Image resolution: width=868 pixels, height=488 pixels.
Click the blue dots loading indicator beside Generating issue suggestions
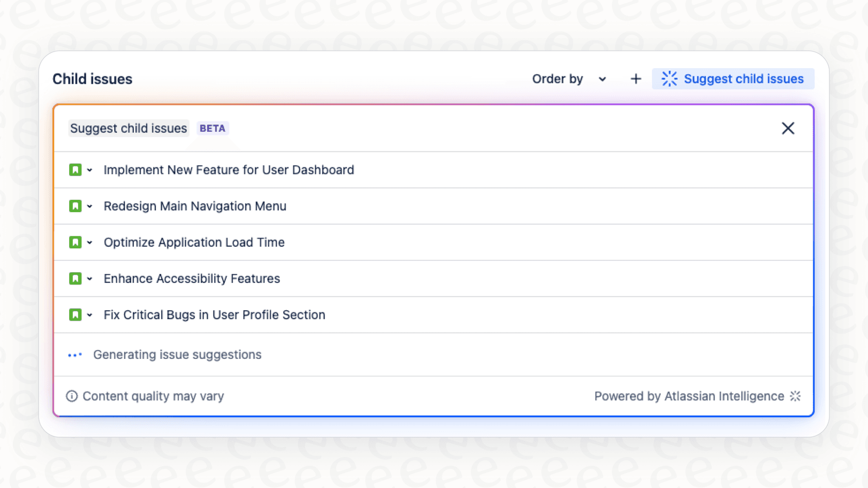75,355
